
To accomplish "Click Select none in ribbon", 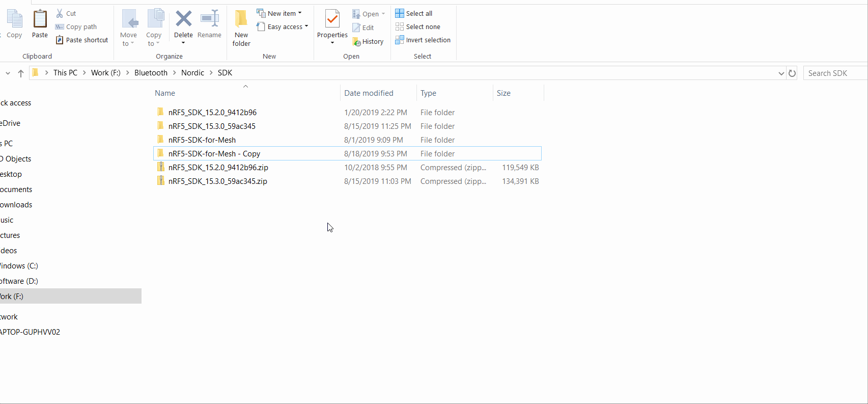I will pyautogui.click(x=417, y=27).
